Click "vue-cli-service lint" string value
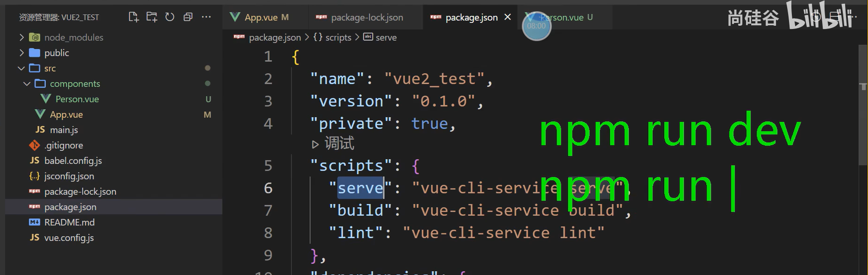 pyautogui.click(x=504, y=233)
